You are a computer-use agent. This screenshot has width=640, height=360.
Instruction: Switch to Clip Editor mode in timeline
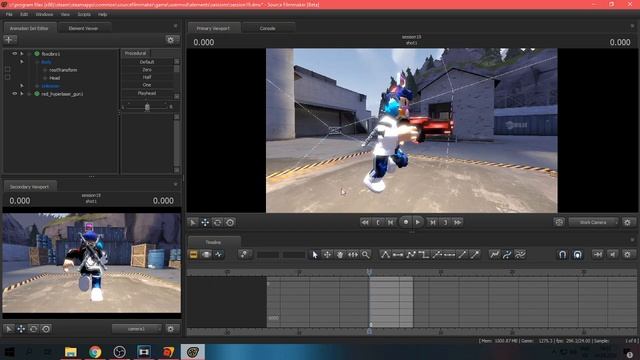point(193,255)
